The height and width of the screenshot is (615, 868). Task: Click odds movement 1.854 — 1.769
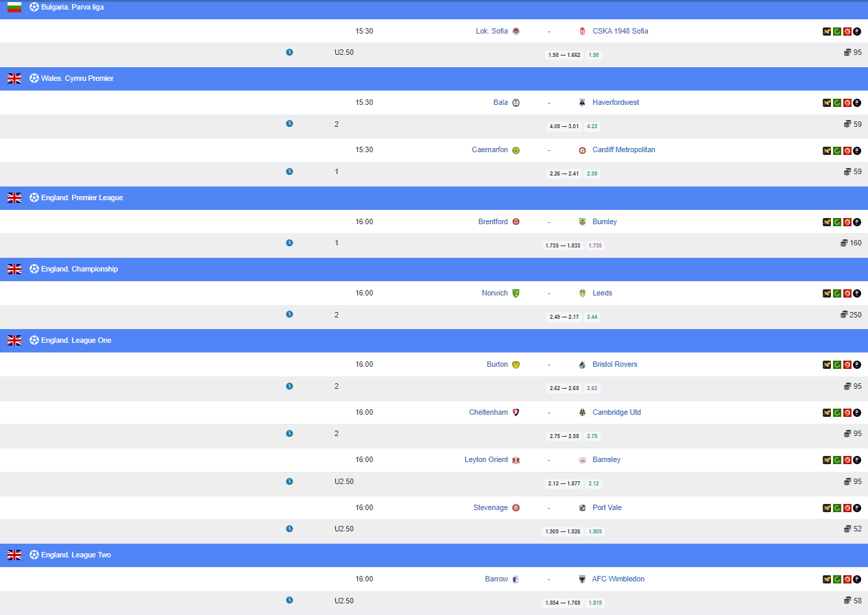563,603
